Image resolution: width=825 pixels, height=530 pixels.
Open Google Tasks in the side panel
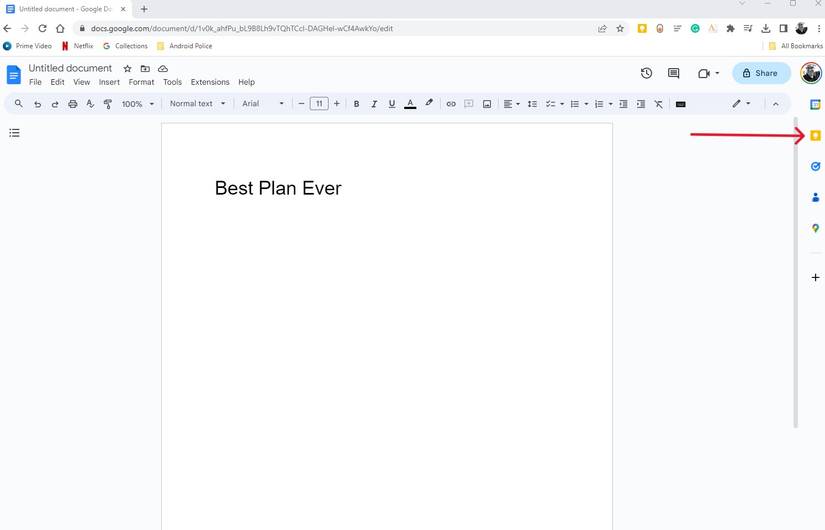click(x=815, y=167)
